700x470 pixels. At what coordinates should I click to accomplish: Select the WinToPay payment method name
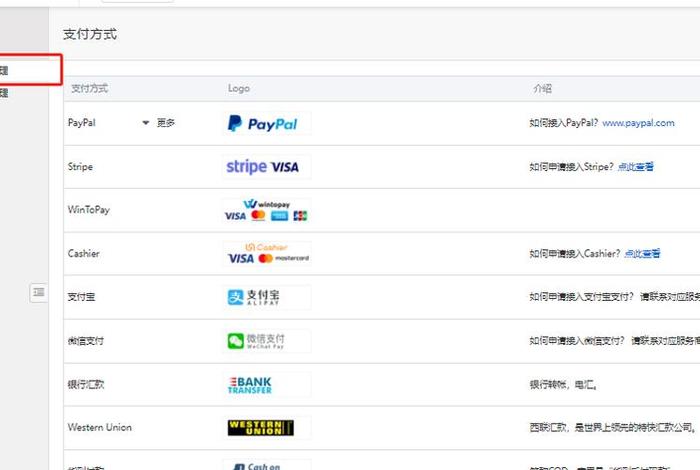click(88, 210)
